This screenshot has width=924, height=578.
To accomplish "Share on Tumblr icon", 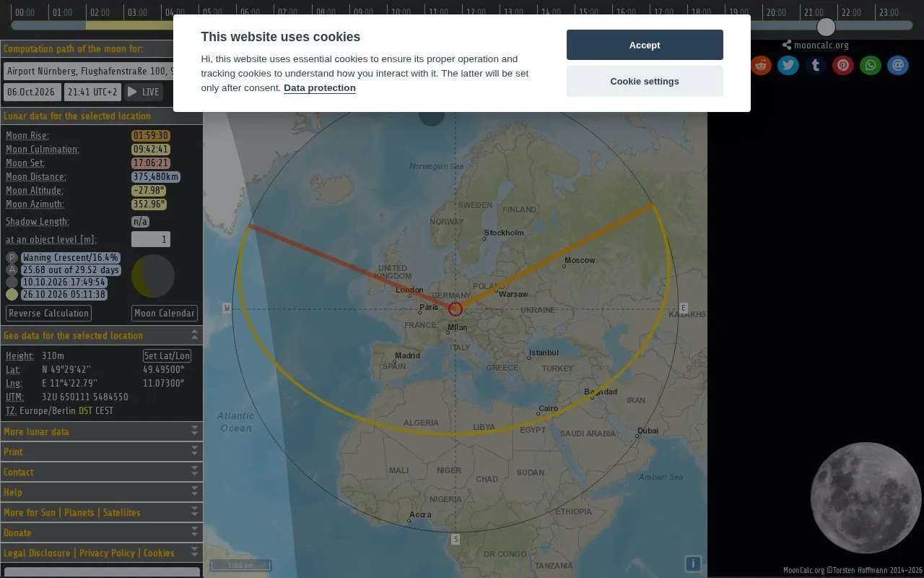I will tap(816, 66).
